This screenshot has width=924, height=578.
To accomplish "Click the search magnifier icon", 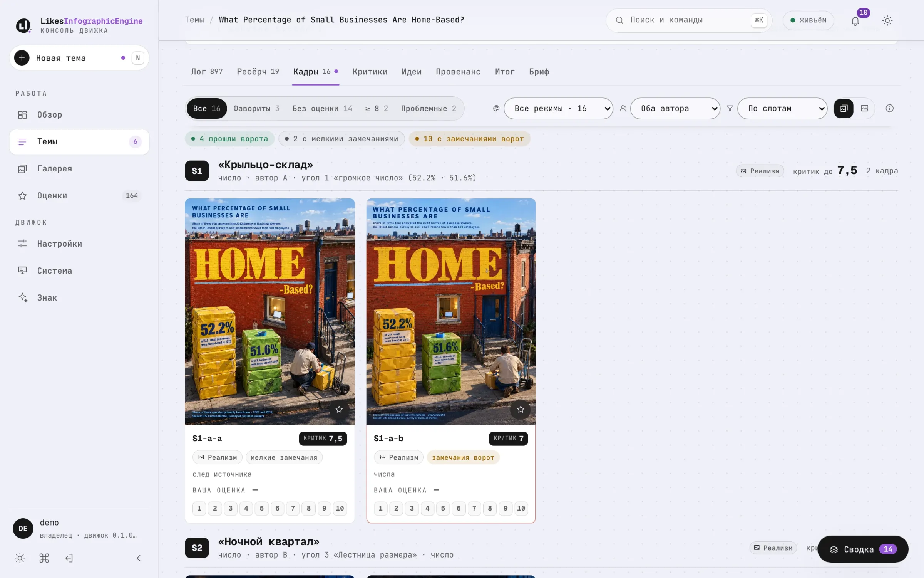I will (619, 20).
